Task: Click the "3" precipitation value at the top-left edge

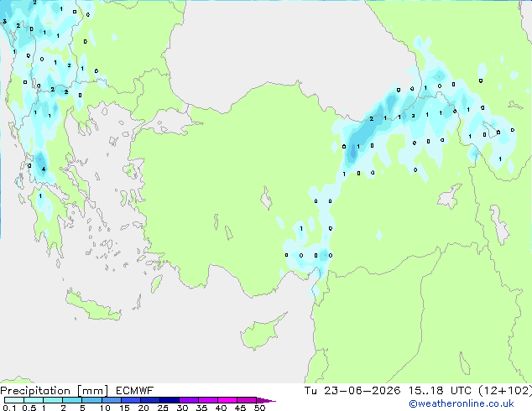Action: (4, 22)
